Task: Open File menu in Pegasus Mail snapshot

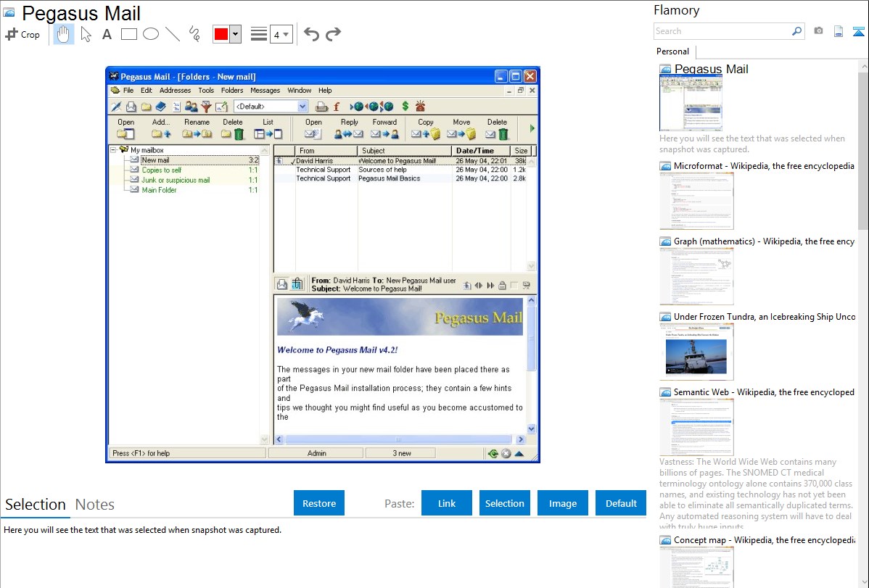Action: click(128, 91)
